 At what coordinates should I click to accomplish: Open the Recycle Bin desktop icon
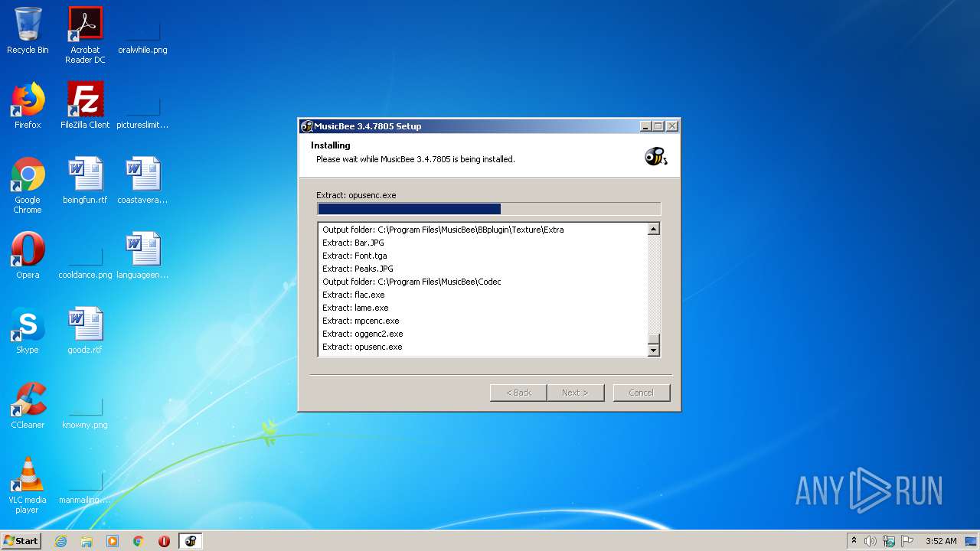[x=28, y=31]
